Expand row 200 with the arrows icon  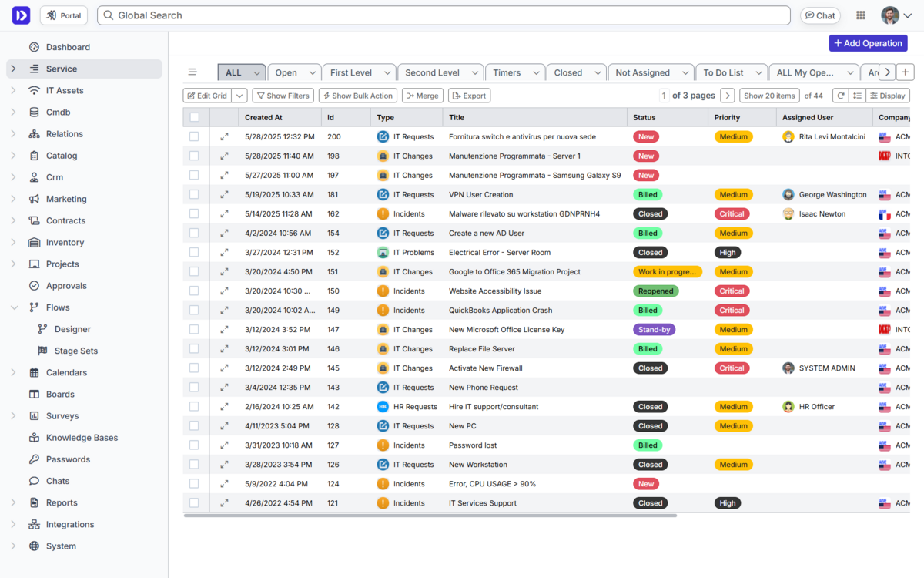(224, 136)
